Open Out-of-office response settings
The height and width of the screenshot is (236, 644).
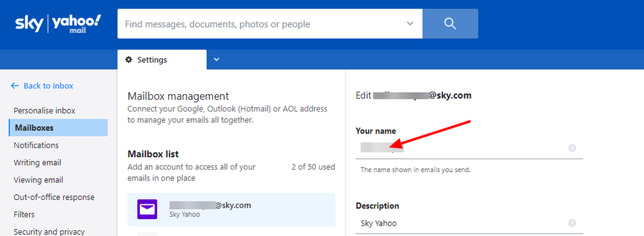coord(54,197)
